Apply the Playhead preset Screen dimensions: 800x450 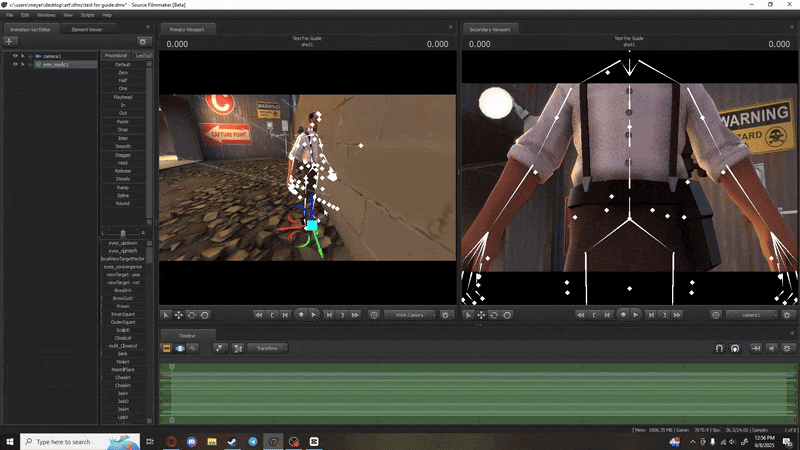click(123, 97)
